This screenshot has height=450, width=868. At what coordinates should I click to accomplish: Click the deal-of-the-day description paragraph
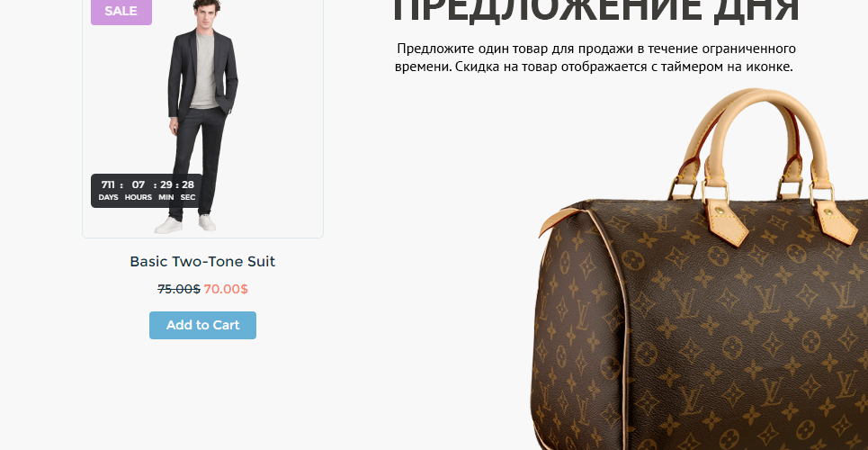(x=595, y=58)
